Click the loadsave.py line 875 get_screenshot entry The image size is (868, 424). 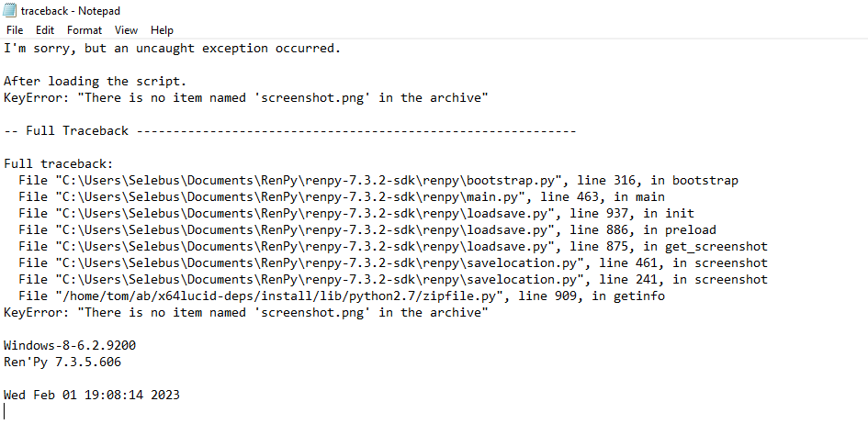(393, 247)
